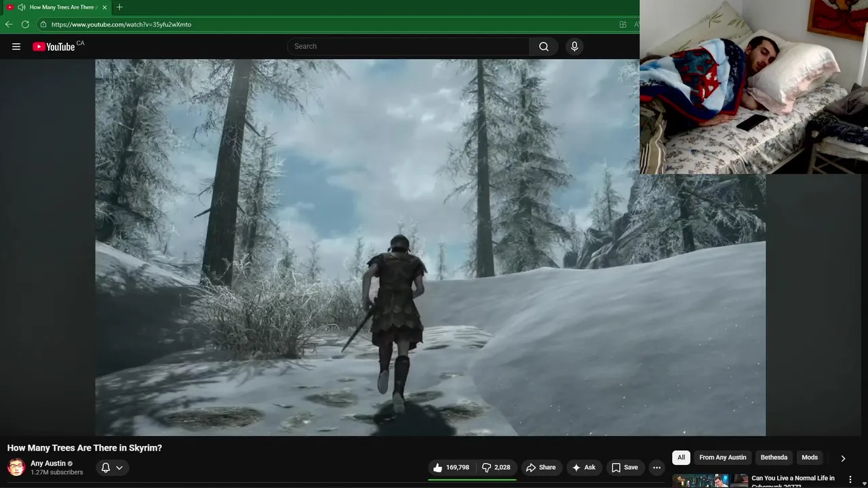Like the video with thumbs up
The image size is (868, 488).
[451, 468]
